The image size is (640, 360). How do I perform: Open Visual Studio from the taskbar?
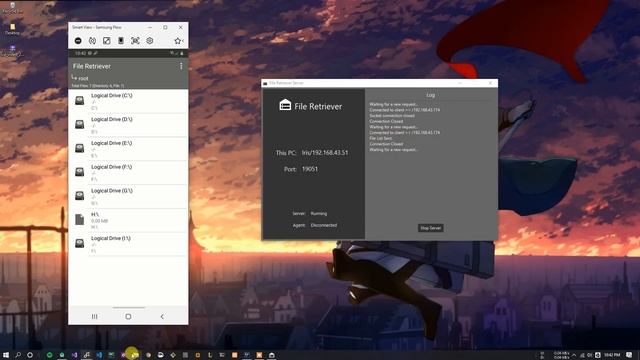(74, 355)
